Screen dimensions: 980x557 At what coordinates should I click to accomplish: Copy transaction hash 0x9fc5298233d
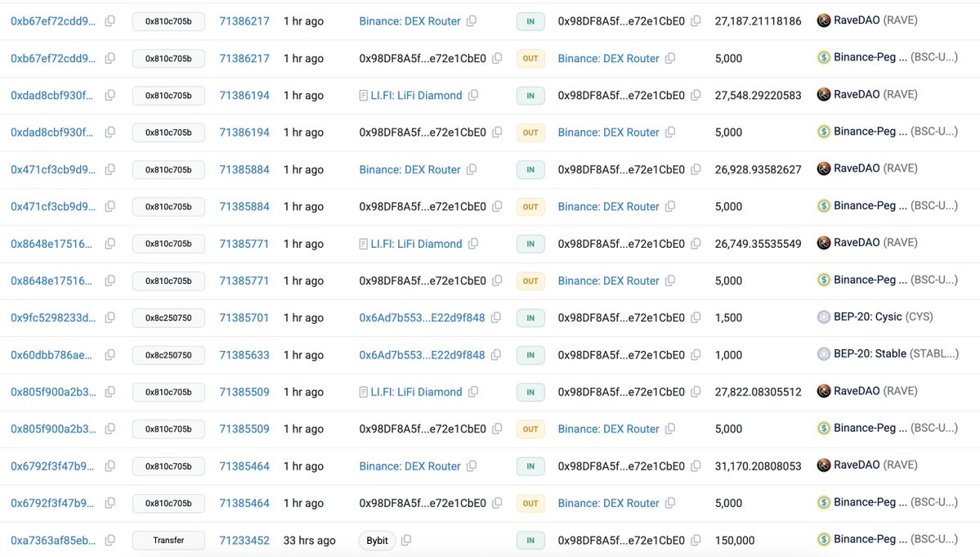[110, 317]
